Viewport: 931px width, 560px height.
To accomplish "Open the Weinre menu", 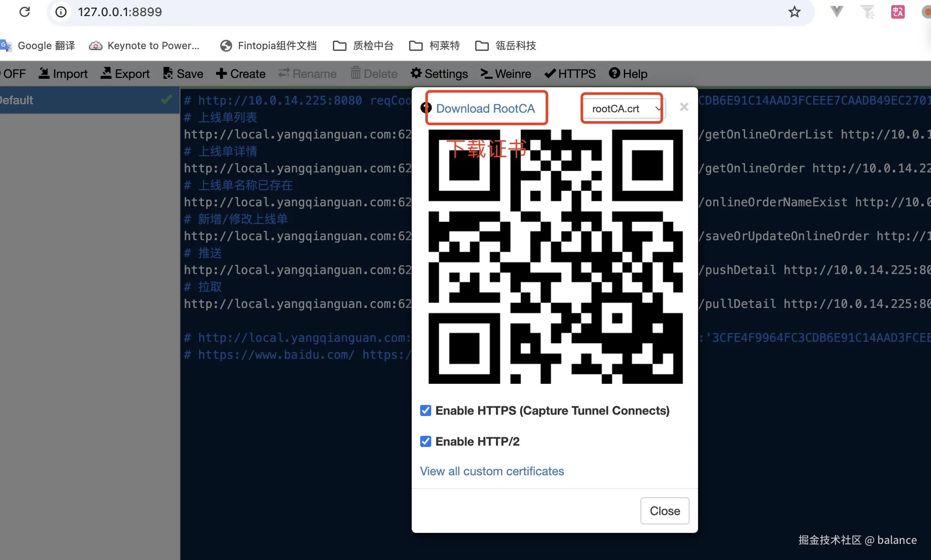I will [506, 74].
